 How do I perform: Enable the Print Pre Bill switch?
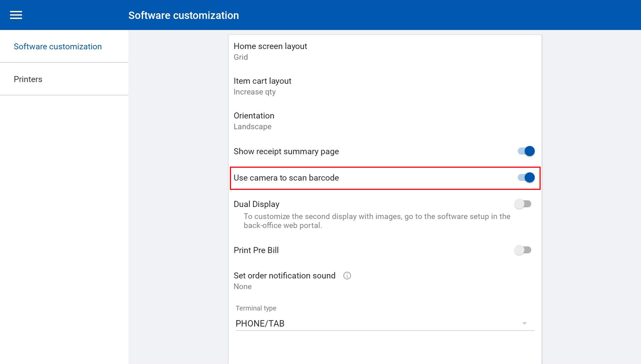pyautogui.click(x=523, y=250)
